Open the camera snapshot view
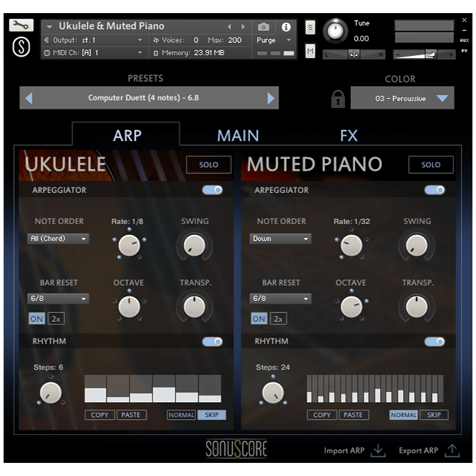Viewport: 476px width, 476px height. click(264, 27)
